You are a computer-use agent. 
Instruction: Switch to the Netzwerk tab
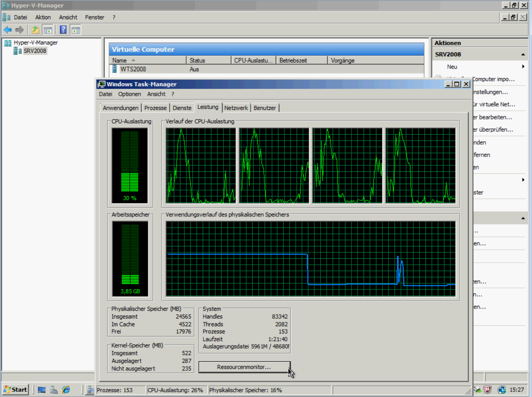click(236, 108)
